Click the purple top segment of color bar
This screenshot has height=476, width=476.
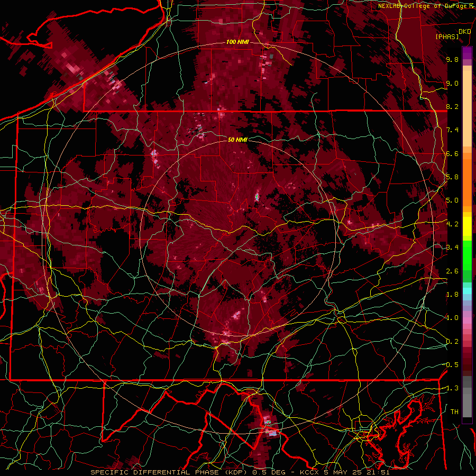click(x=467, y=53)
